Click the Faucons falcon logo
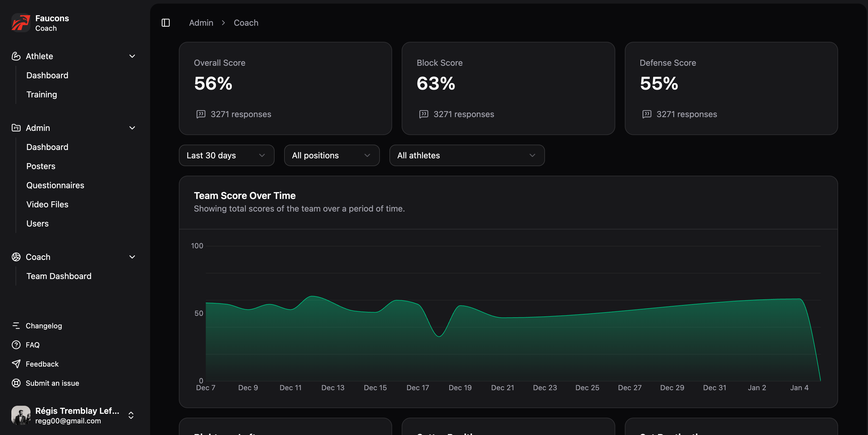Image resolution: width=868 pixels, height=435 pixels. [x=21, y=23]
